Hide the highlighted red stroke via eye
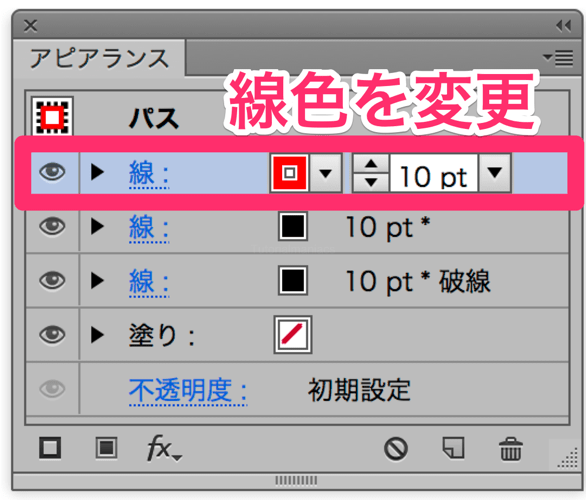Viewport: 586px width, 500px height. (52, 173)
